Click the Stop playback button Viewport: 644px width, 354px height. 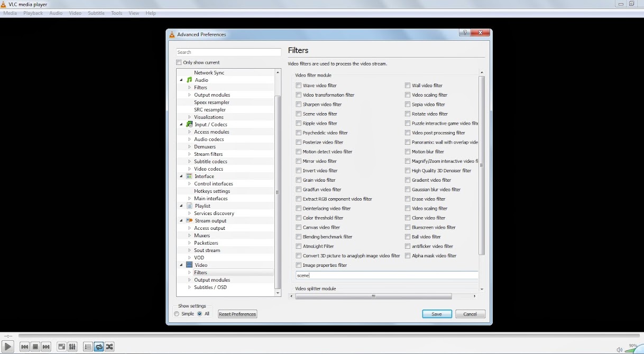click(35, 347)
